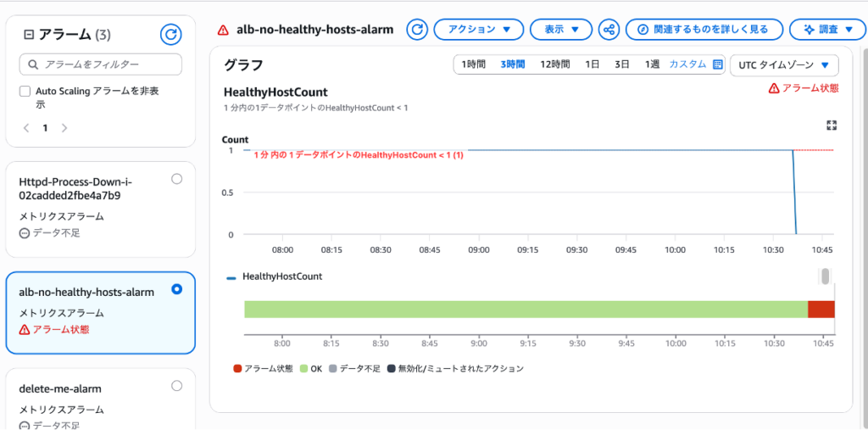Open the アクション dropdown
This screenshot has height=430, width=868.
[478, 30]
